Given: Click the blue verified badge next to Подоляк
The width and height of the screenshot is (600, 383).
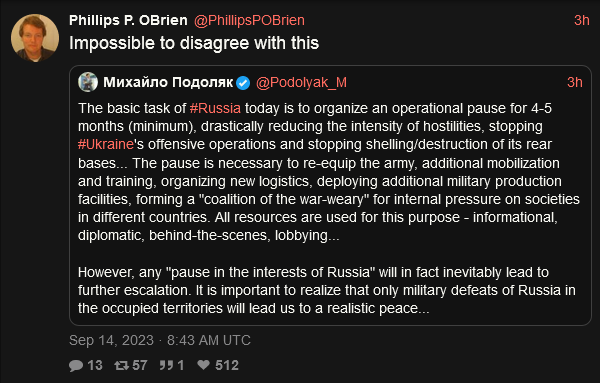Looking at the screenshot, I should coord(243,83).
